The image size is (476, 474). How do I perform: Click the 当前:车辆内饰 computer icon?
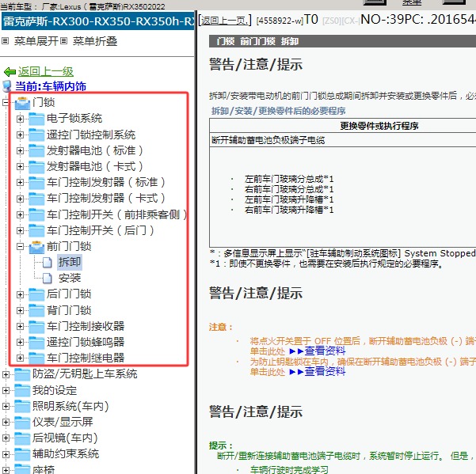tap(7, 86)
